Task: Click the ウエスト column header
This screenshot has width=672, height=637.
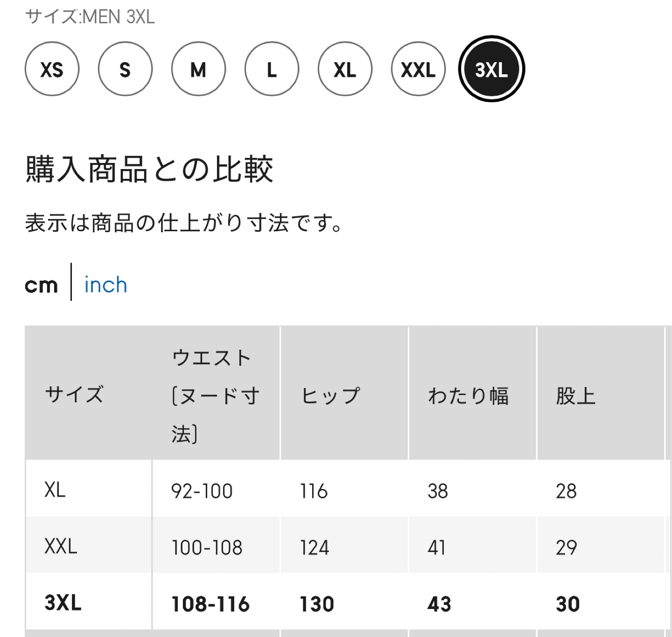Action: click(x=215, y=396)
